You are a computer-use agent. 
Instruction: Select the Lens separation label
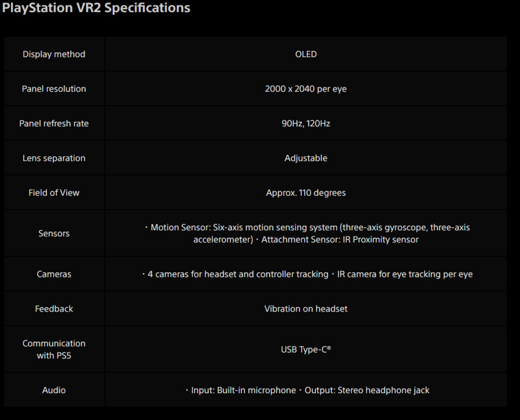tap(54, 158)
